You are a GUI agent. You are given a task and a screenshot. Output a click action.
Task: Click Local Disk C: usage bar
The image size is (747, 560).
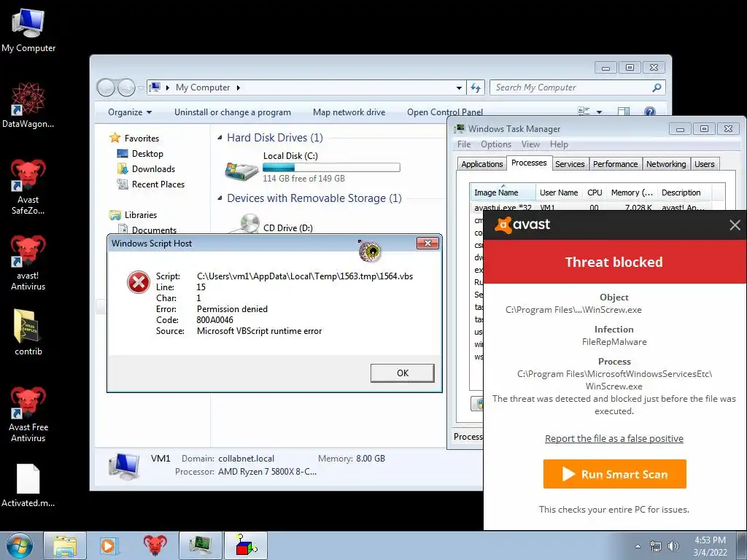point(331,168)
